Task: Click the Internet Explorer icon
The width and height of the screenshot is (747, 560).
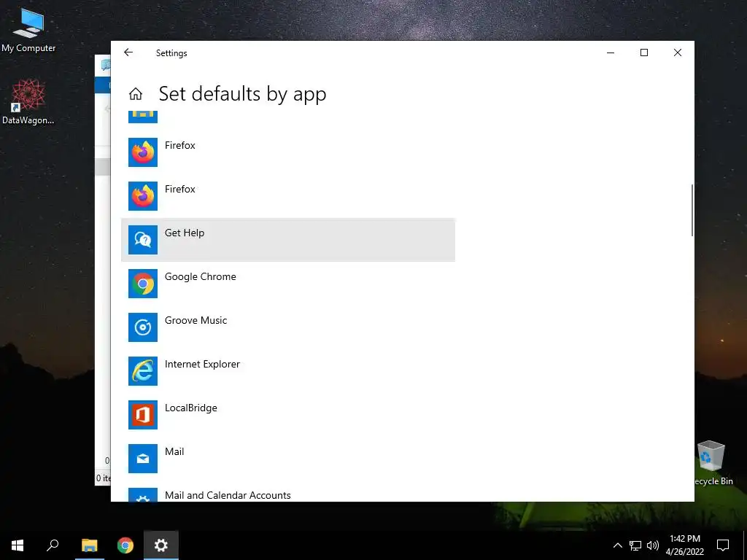Action: (143, 371)
